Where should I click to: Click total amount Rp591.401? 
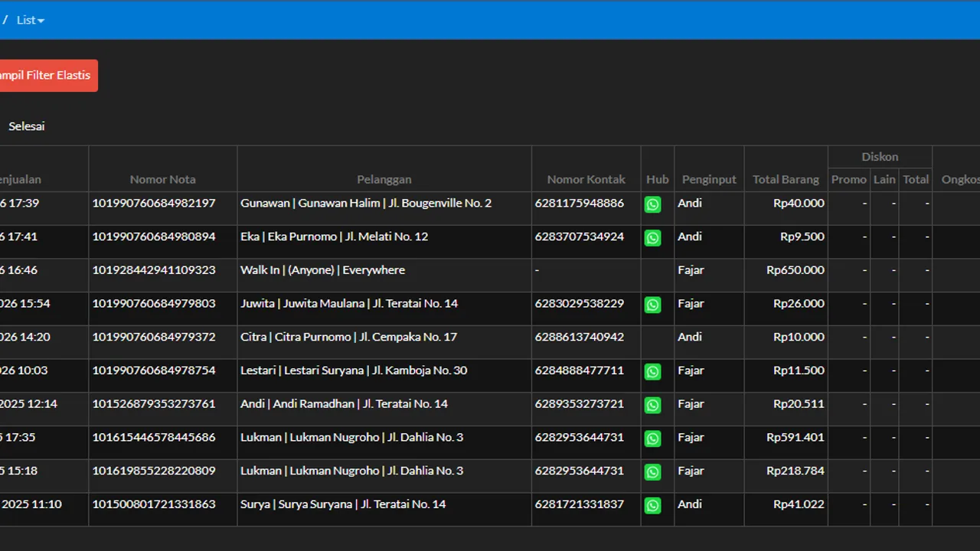click(x=795, y=437)
